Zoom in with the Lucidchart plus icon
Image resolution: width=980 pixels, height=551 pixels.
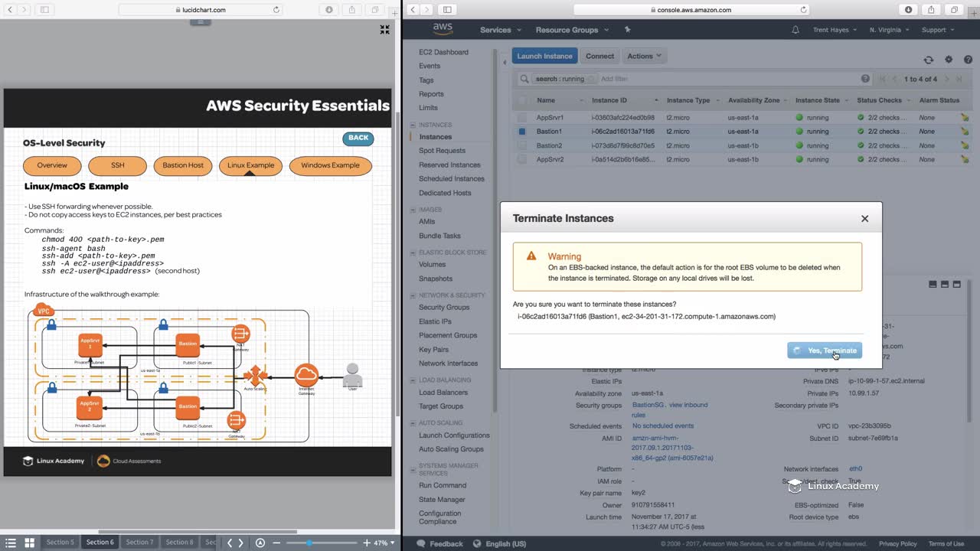point(367,543)
